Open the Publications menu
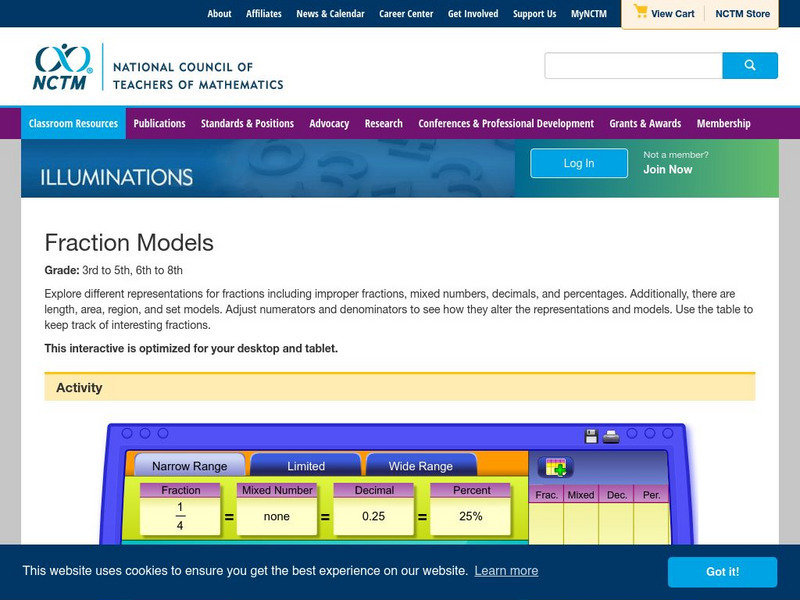The width and height of the screenshot is (800, 600). pos(159,123)
